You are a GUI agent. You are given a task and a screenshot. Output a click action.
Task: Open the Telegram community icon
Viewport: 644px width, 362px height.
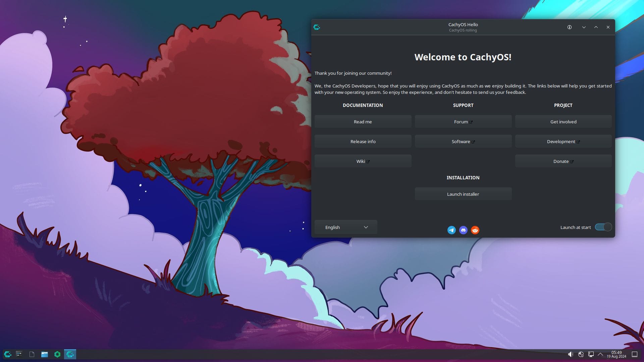tap(451, 230)
